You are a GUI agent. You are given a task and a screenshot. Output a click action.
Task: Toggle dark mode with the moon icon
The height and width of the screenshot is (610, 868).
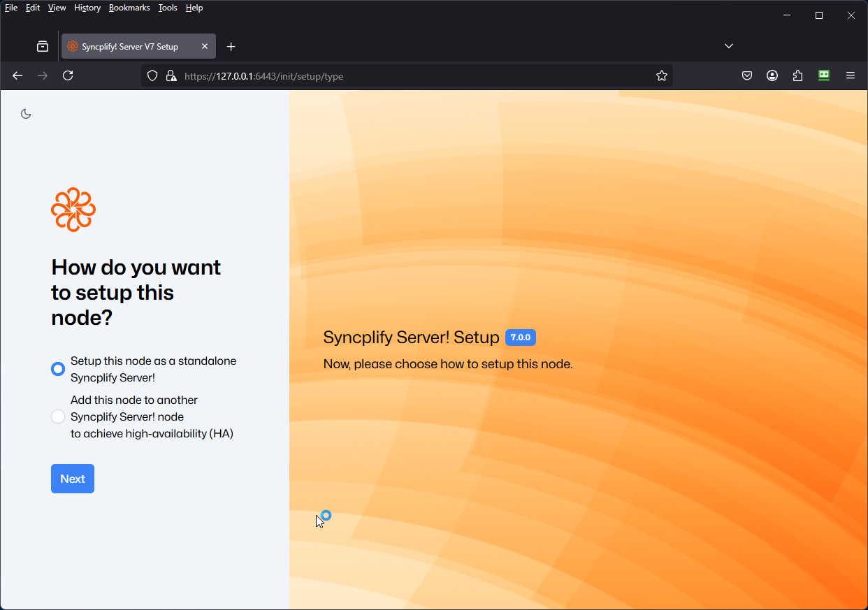(x=26, y=114)
